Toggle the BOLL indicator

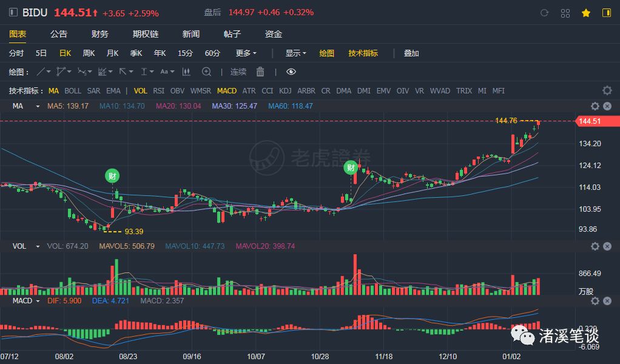point(73,91)
